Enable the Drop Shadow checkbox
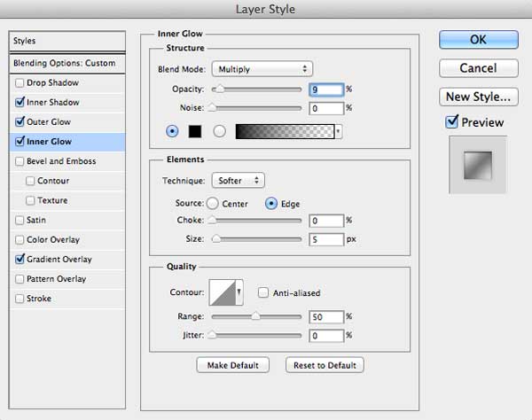 tap(20, 82)
